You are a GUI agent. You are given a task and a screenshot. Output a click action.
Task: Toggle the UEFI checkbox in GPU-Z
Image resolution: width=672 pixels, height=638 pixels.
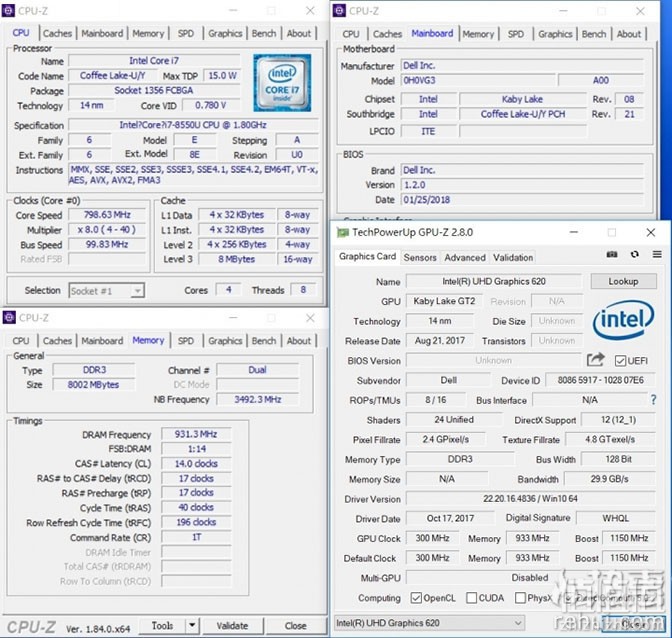point(620,361)
